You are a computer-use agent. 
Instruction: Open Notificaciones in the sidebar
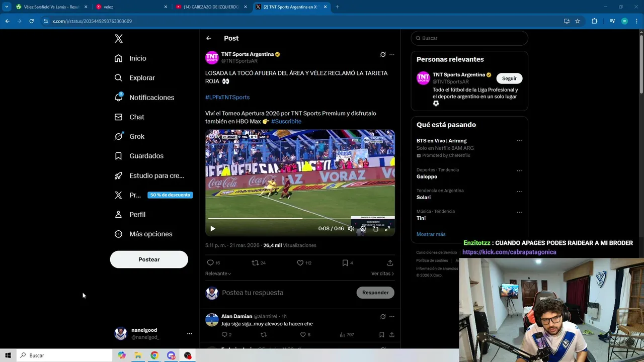(x=144, y=98)
